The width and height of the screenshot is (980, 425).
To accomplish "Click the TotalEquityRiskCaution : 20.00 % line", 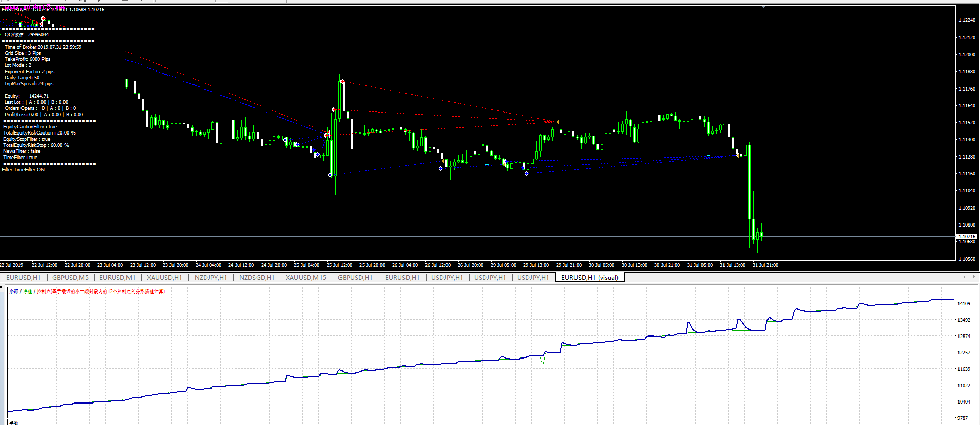I will (x=39, y=133).
